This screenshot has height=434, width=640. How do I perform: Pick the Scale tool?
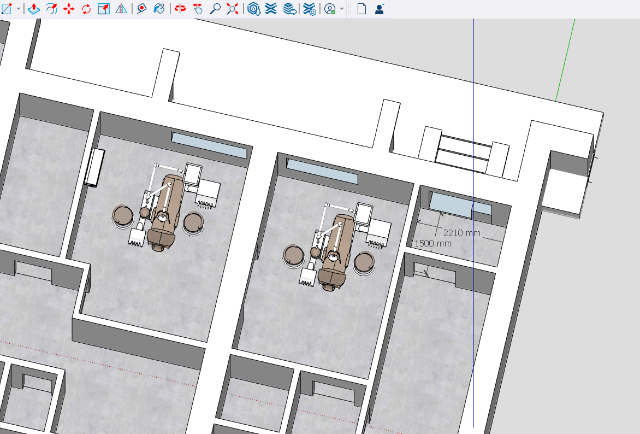(x=103, y=9)
